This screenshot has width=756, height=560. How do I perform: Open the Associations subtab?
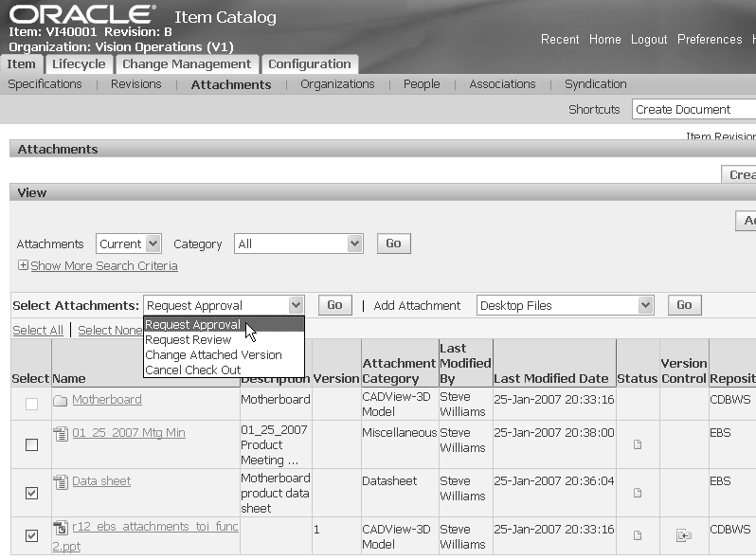(x=502, y=84)
